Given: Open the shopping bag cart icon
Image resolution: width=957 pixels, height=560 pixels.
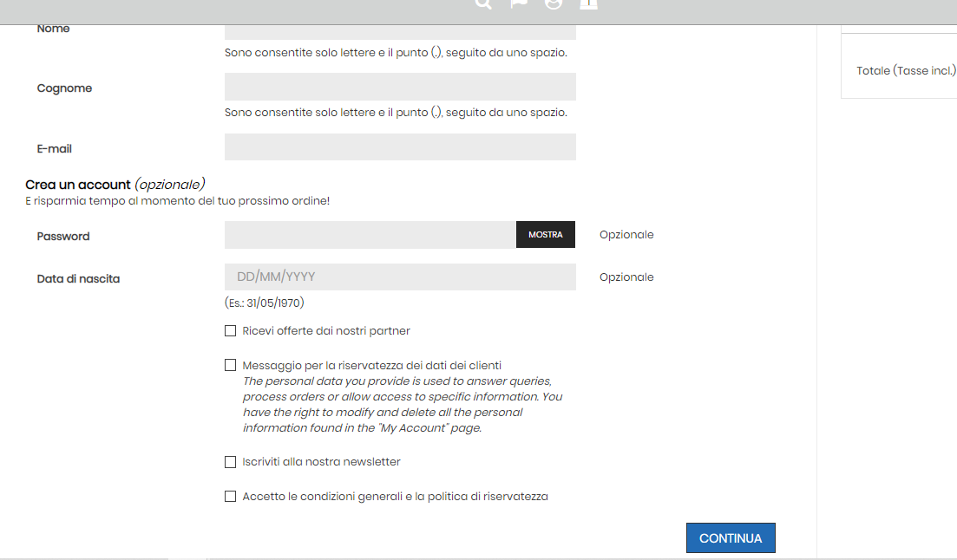Looking at the screenshot, I should (x=589, y=3).
